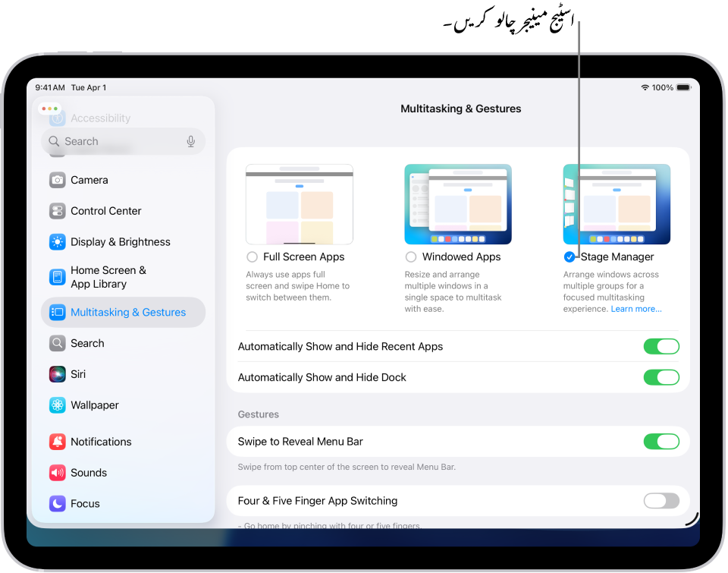Open Control Center icon in sidebar
The height and width of the screenshot is (573, 728).
(57, 211)
